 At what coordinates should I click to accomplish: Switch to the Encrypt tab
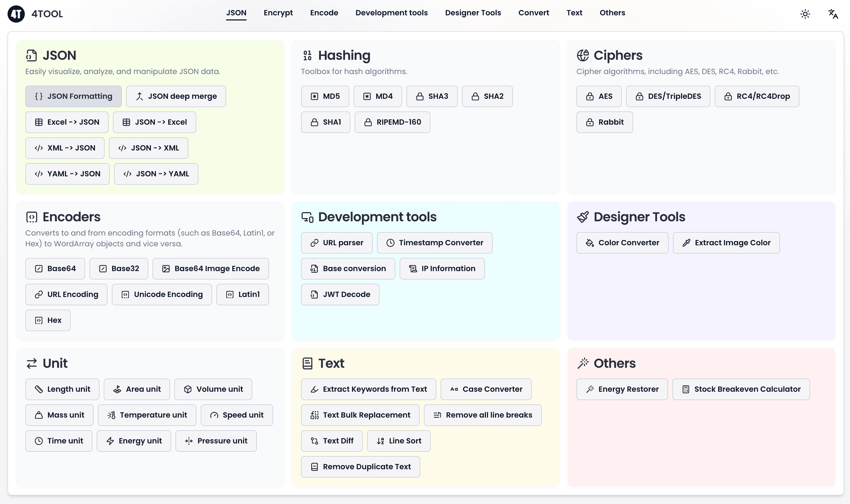[x=278, y=13]
